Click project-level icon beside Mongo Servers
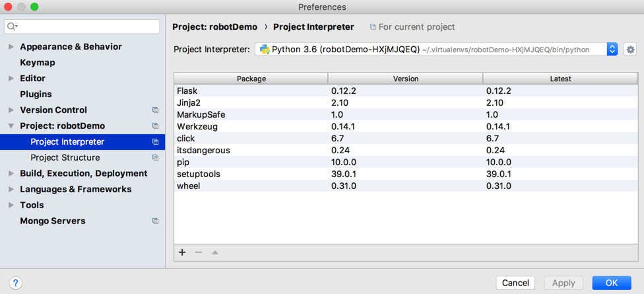The image size is (644, 294). 155,221
